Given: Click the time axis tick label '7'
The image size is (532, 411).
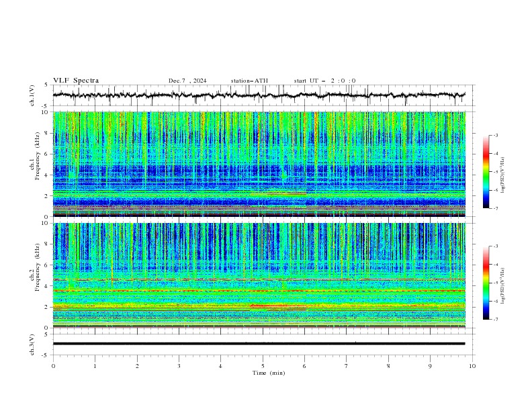Looking at the screenshot, I should [x=347, y=366].
